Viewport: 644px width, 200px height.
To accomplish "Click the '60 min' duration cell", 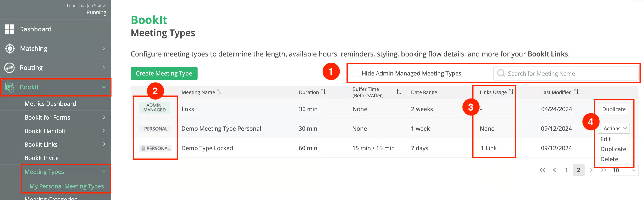I will [308, 148].
